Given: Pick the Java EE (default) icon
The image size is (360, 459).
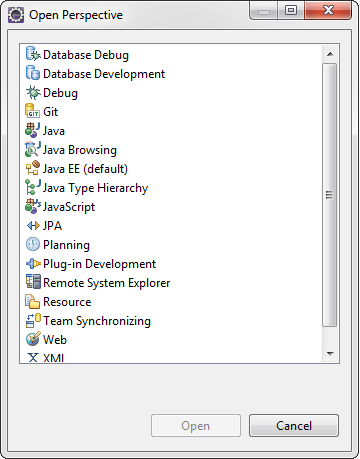Looking at the screenshot, I should point(33,169).
